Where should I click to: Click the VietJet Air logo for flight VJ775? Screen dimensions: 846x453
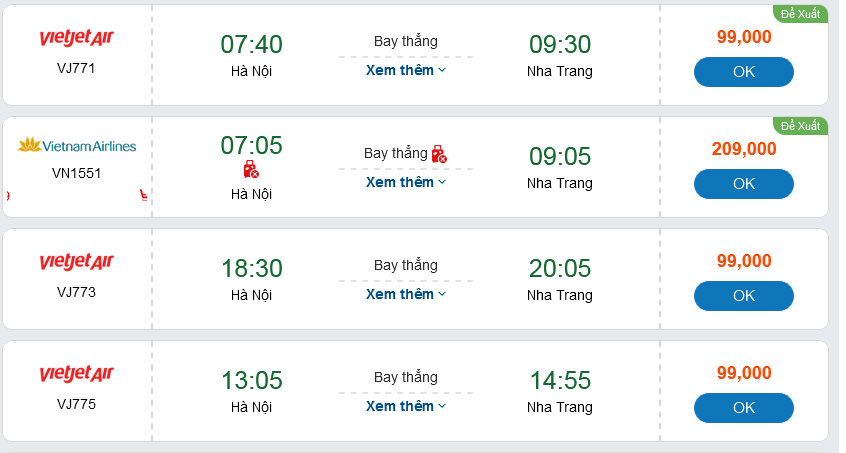77,374
